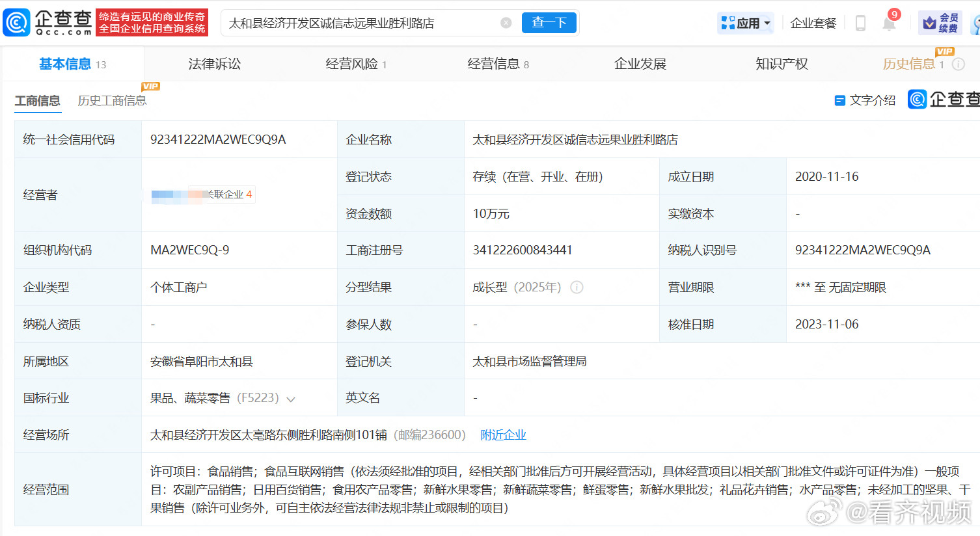Click the Qcc.com logo icon

coord(17,23)
